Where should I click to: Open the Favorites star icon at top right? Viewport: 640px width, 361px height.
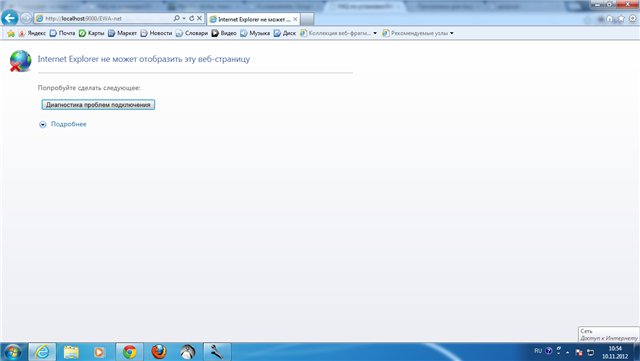(x=621, y=19)
